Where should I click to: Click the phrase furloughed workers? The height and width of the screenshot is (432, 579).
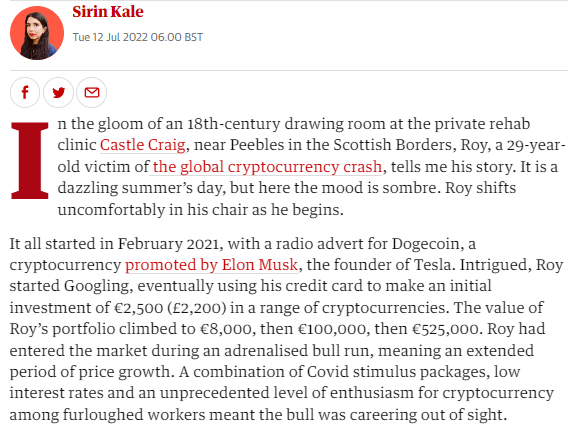pos(134,415)
